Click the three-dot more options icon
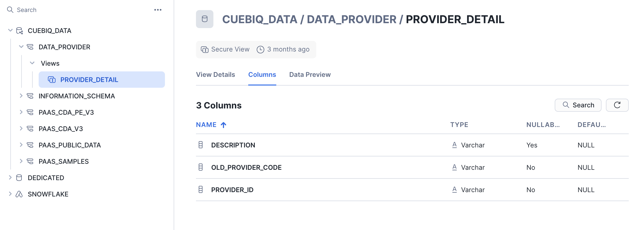 [x=158, y=10]
